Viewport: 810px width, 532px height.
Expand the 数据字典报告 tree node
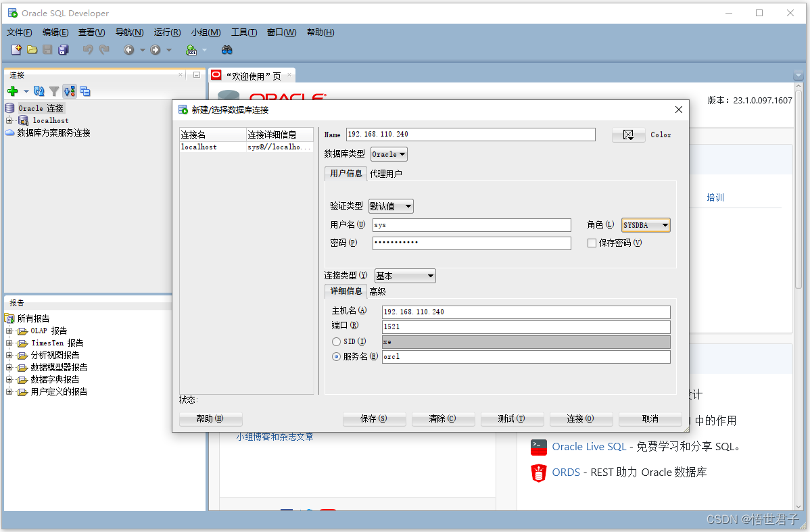[9, 380]
